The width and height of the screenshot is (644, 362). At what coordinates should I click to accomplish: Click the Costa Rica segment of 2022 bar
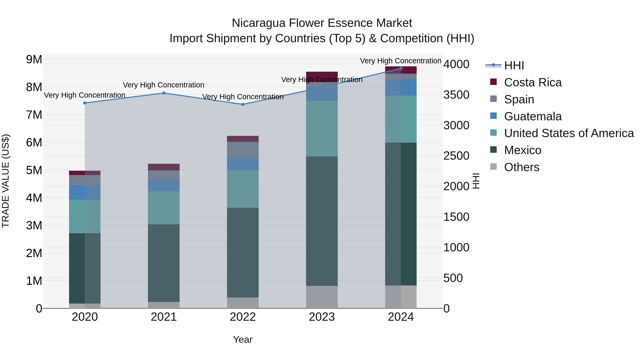click(243, 139)
